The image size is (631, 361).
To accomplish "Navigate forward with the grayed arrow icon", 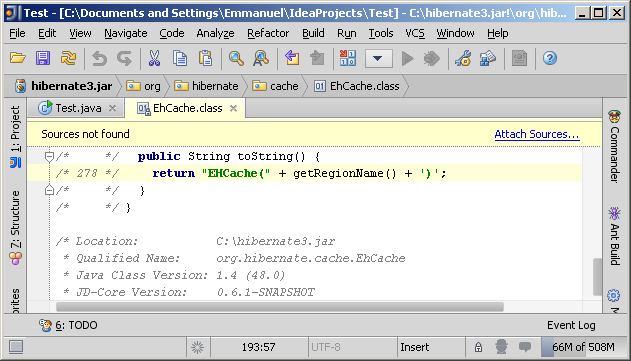I will (x=318, y=58).
